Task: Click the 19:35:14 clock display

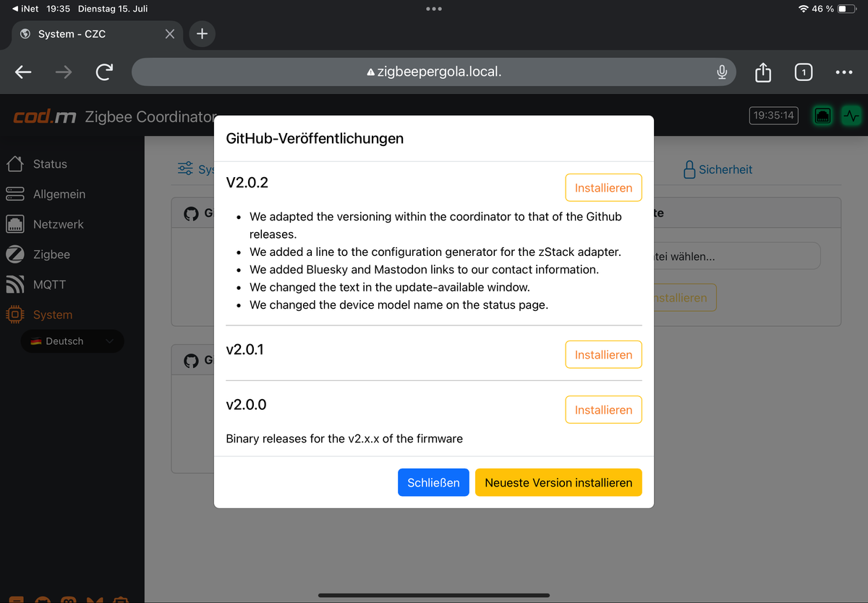Action: (773, 115)
